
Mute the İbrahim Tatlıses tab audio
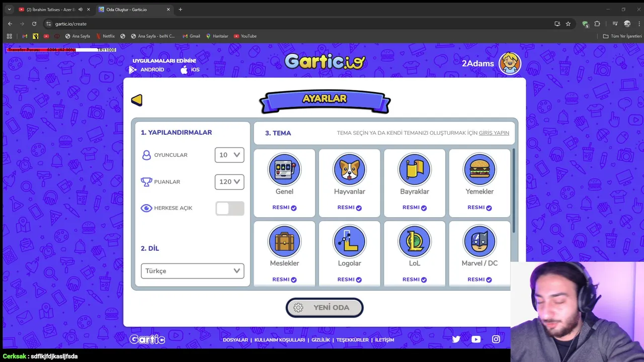80,10
